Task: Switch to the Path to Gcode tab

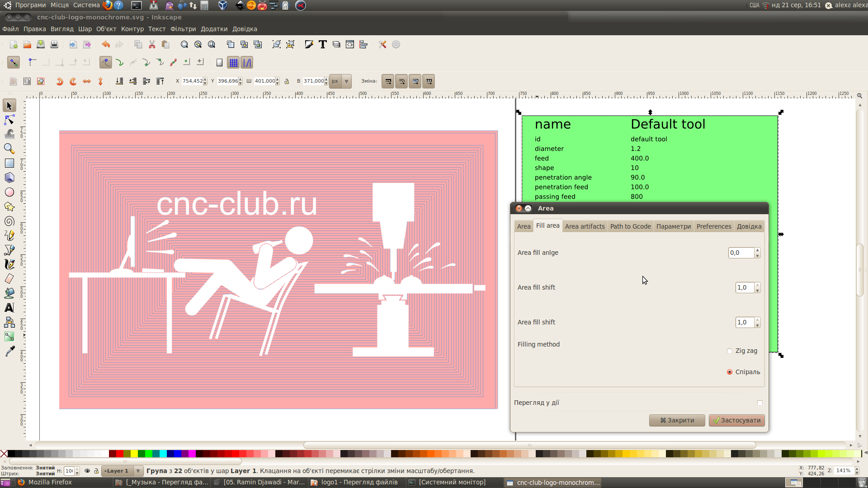Action: [x=630, y=226]
